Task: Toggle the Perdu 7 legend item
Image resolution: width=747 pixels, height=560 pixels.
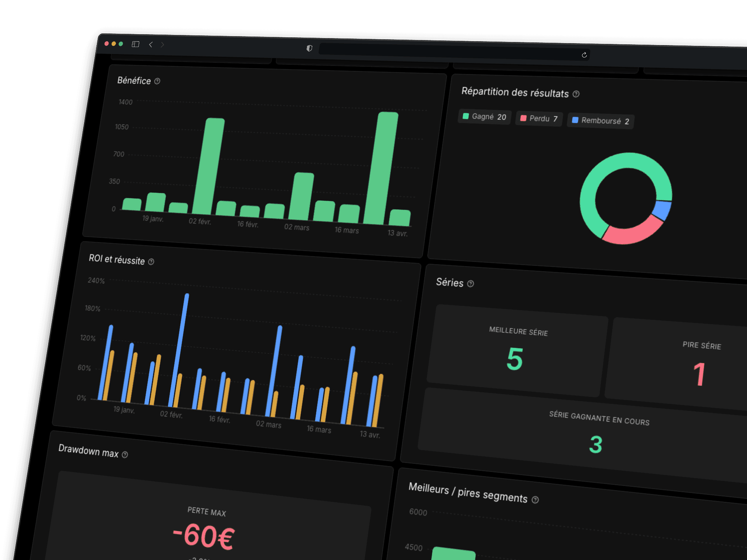Action: pyautogui.click(x=539, y=119)
